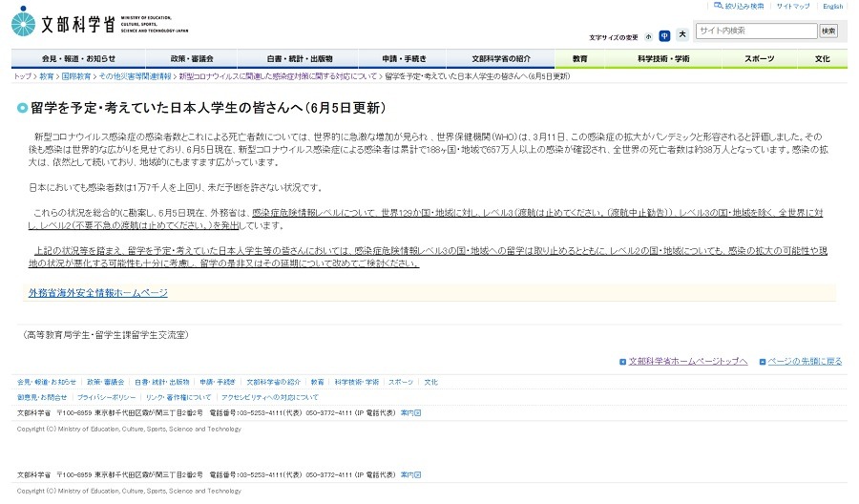Click the icon beside 文部科学省ホームページトップへ
Screen dimensions: 859x504
pos(622,362)
